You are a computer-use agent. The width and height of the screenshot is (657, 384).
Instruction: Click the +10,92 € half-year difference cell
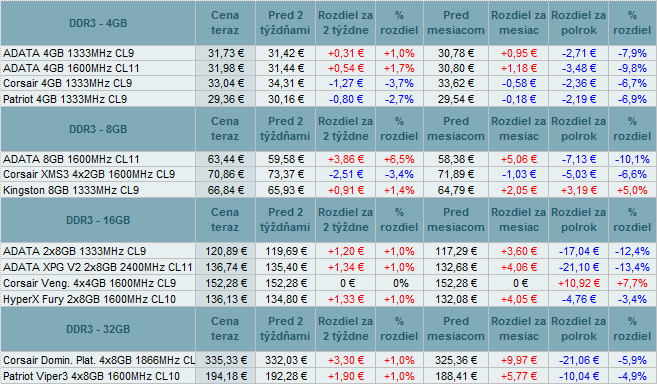(x=578, y=283)
